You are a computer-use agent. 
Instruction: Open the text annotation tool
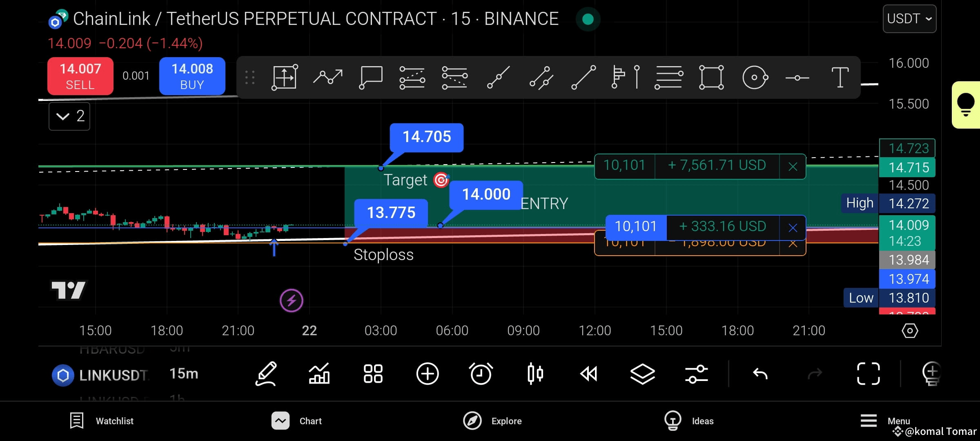[x=840, y=77]
